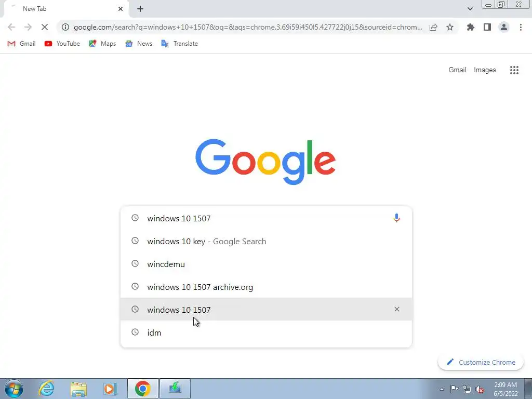Open Internet Explorer from taskbar
Image resolution: width=532 pixels, height=399 pixels.
tap(46, 389)
